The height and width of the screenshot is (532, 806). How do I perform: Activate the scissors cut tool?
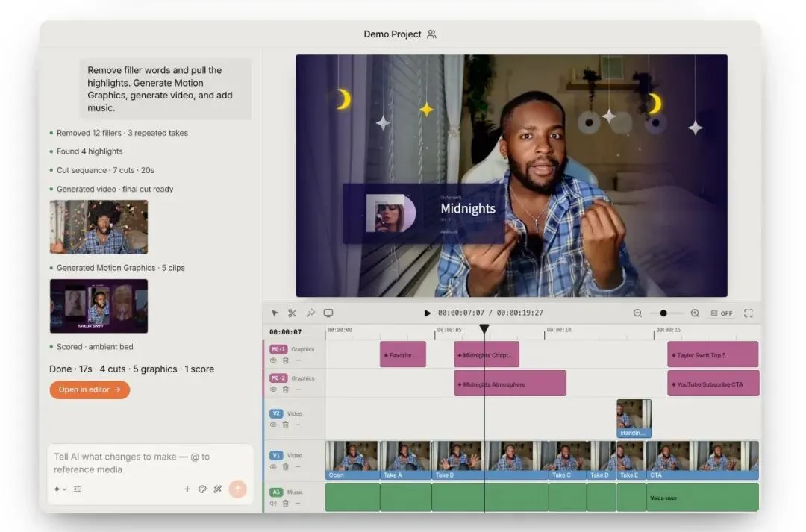point(293,313)
